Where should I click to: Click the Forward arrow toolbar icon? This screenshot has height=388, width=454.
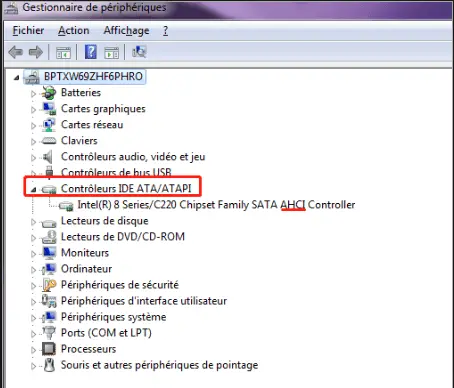click(x=36, y=52)
